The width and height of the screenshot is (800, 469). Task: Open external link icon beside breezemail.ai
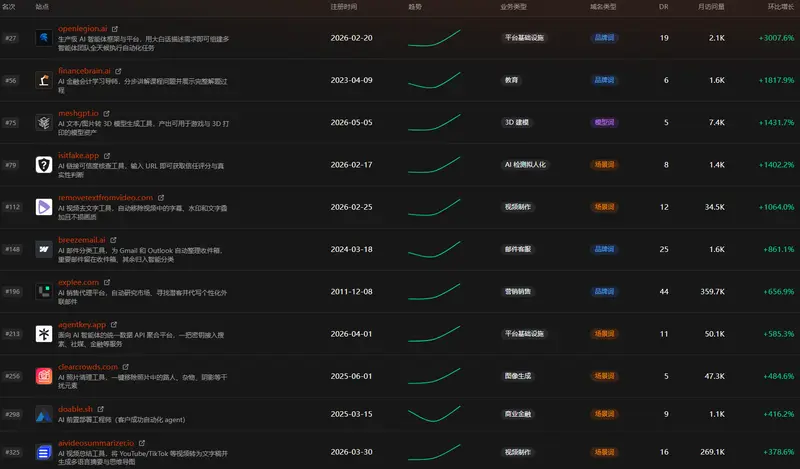113,240
